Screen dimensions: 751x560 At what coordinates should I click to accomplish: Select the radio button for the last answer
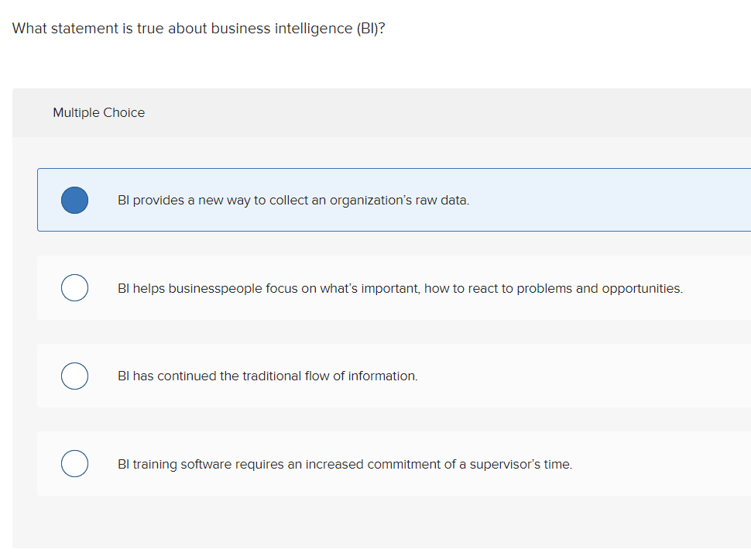click(x=74, y=463)
